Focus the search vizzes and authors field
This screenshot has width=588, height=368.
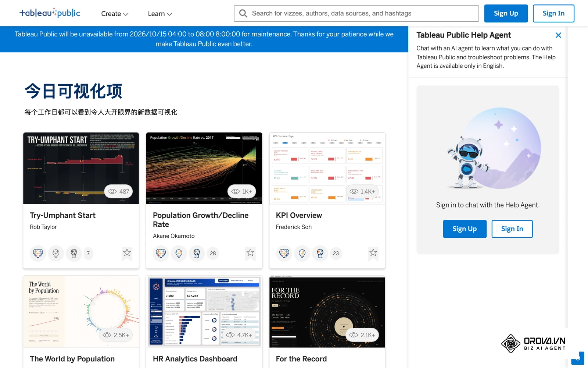click(356, 13)
